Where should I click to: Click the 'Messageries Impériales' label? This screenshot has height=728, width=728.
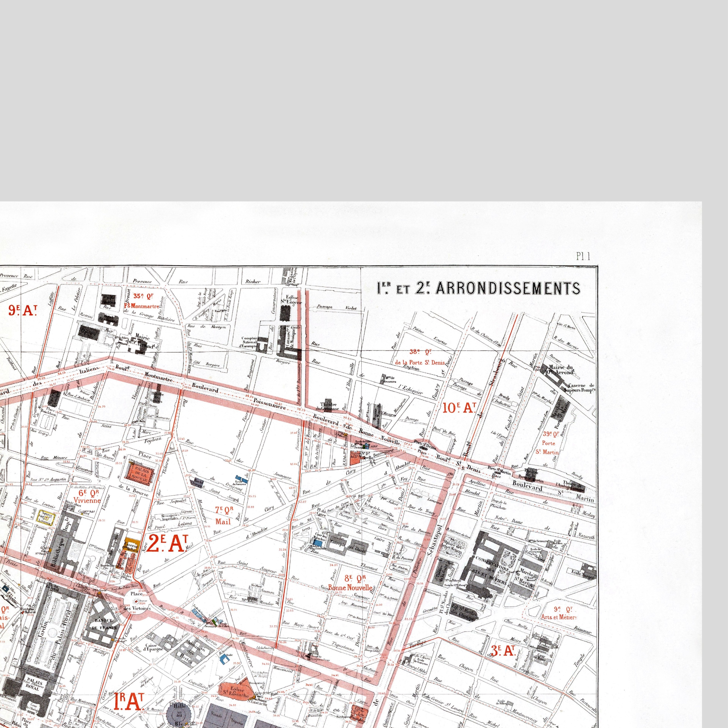click(170, 517)
